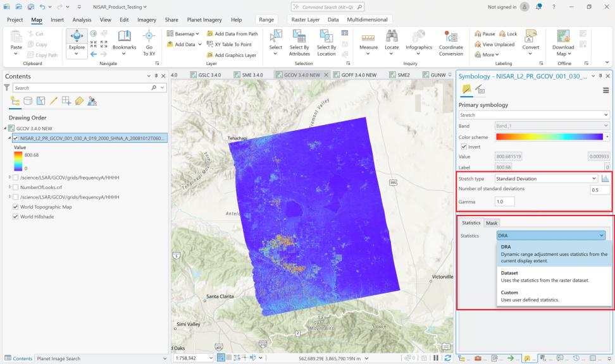Open the Color scheme dropdown arrow
The width and height of the screenshot is (615, 364).
[607, 137]
